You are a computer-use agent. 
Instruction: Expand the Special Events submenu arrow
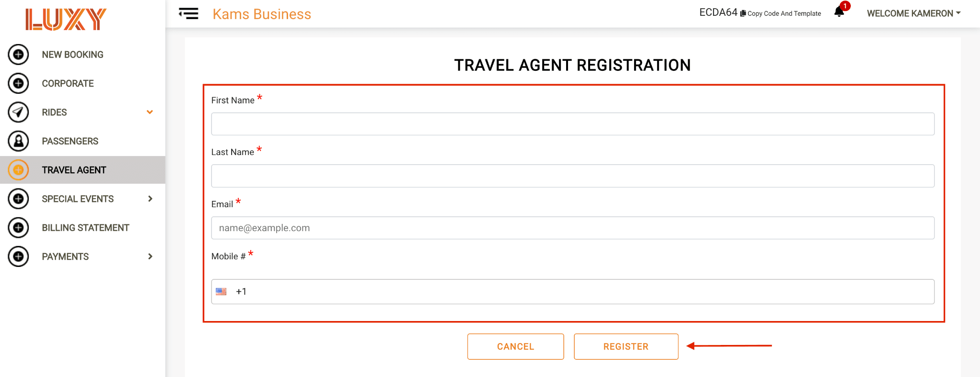pyautogui.click(x=150, y=199)
